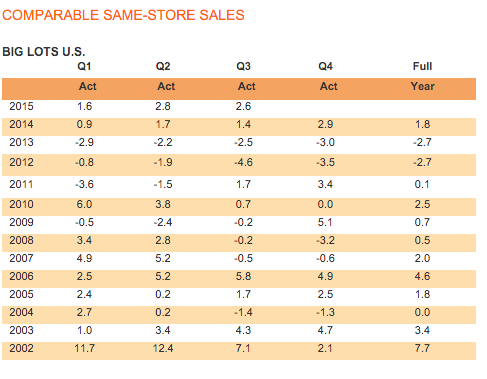Select the Big Lots U.S. title

point(44,52)
